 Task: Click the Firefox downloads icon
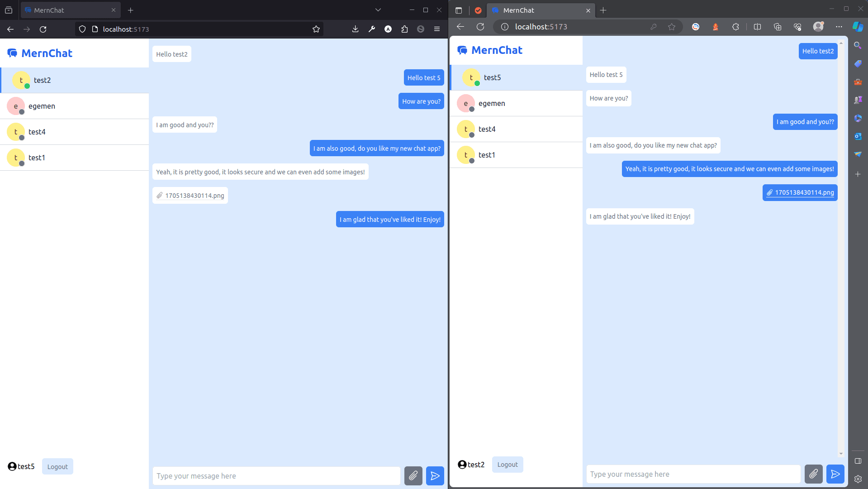355,29
